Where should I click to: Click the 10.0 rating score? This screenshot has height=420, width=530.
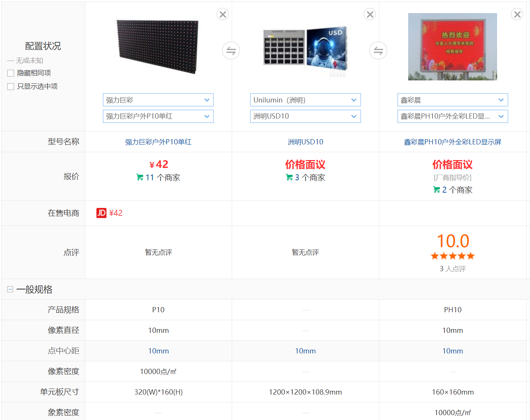(x=453, y=241)
